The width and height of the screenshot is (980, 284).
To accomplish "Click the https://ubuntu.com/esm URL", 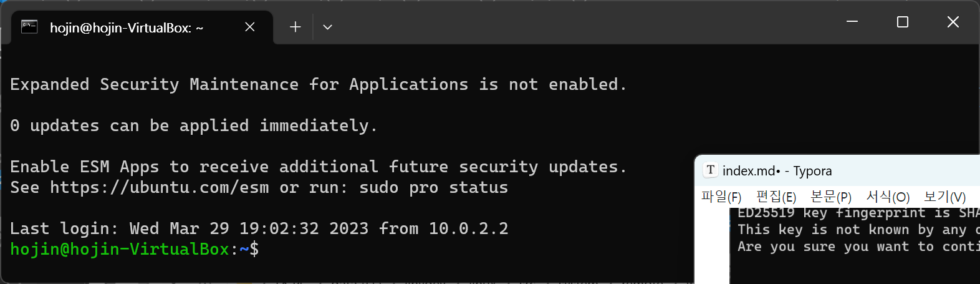I will pyautogui.click(x=159, y=187).
